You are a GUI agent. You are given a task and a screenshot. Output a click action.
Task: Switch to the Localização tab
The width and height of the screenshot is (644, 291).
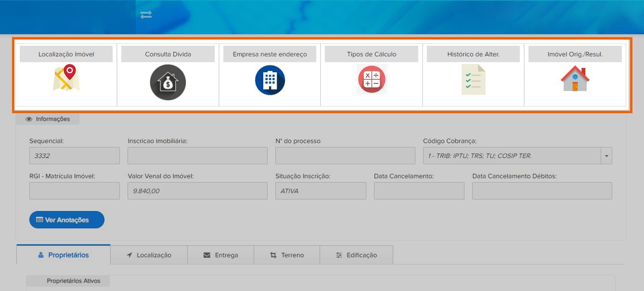pos(149,255)
